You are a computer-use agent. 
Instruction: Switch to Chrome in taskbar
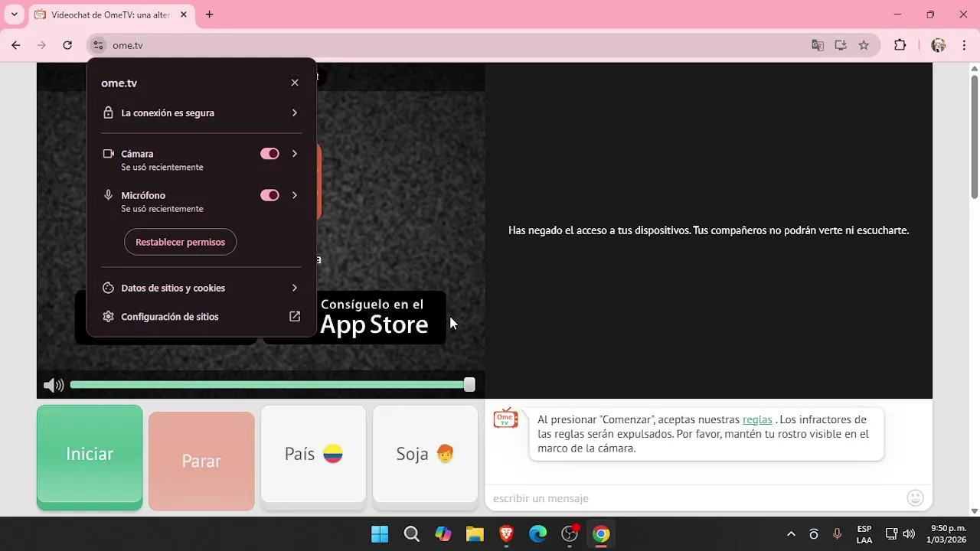[x=601, y=534]
